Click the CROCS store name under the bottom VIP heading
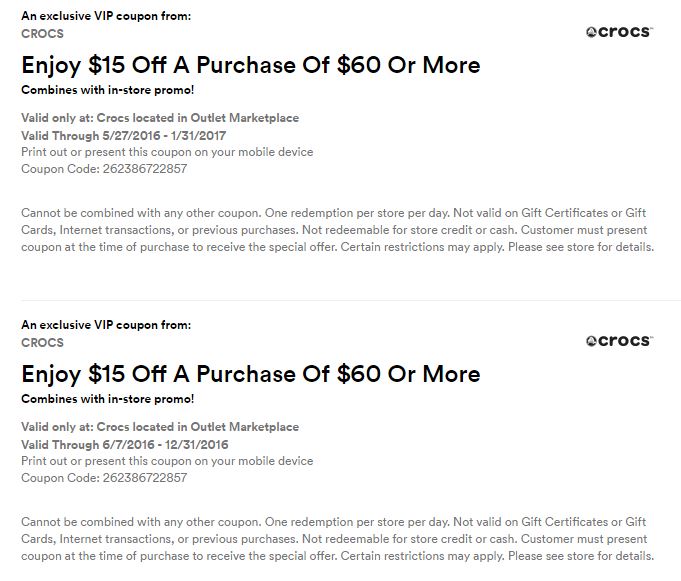This screenshot has width=681, height=581. coord(42,342)
